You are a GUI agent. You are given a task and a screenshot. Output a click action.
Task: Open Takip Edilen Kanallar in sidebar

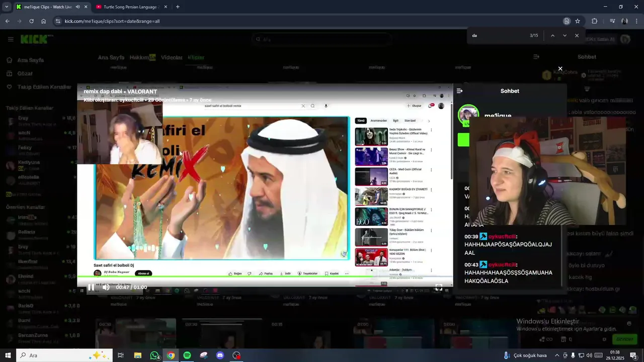pyautogui.click(x=44, y=87)
